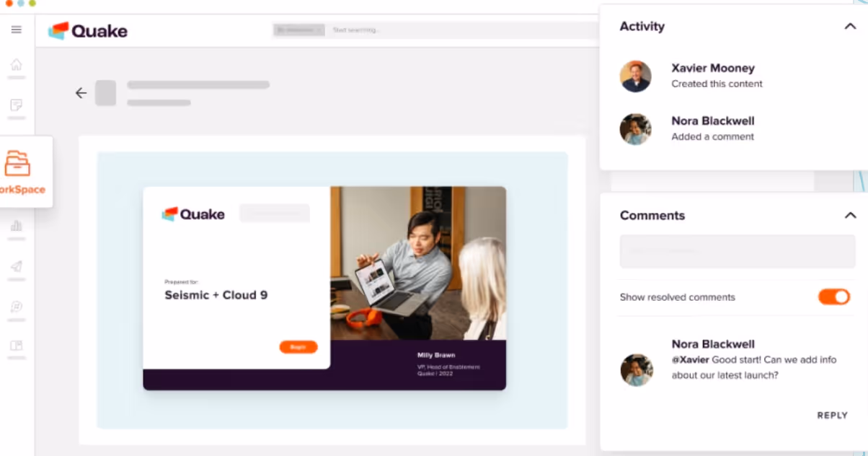Viewport: 868px width, 456px height.
Task: Open the bar chart analytics sidebar icon
Action: point(17,226)
